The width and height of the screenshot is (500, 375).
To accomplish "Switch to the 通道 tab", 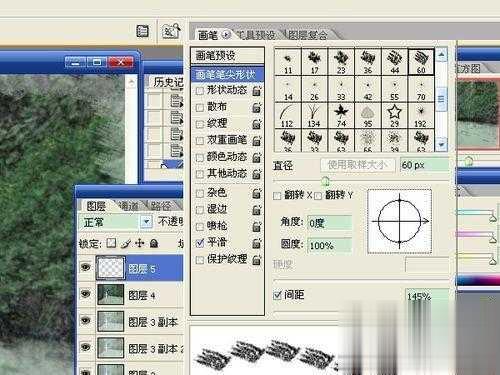I will [x=128, y=206].
